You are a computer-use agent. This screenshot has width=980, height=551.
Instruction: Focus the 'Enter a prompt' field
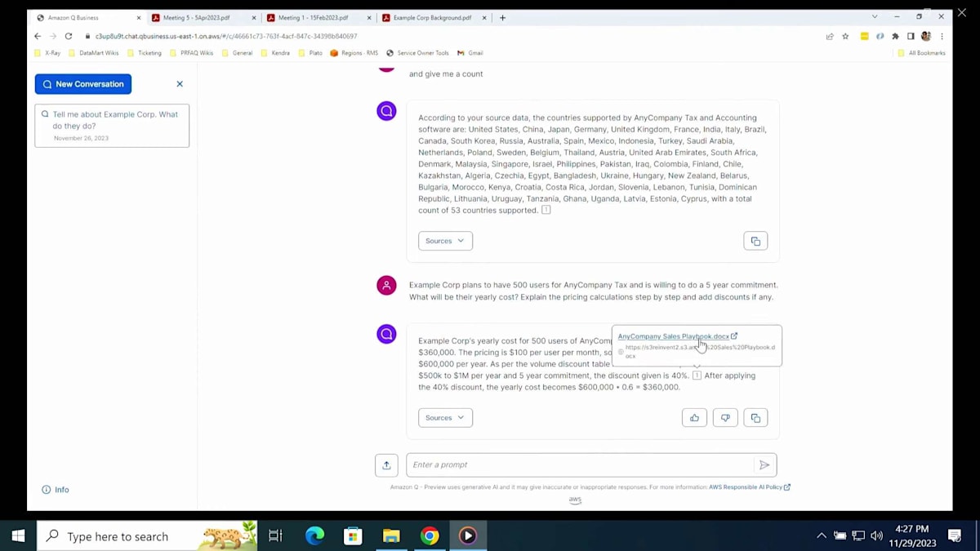tap(580, 465)
